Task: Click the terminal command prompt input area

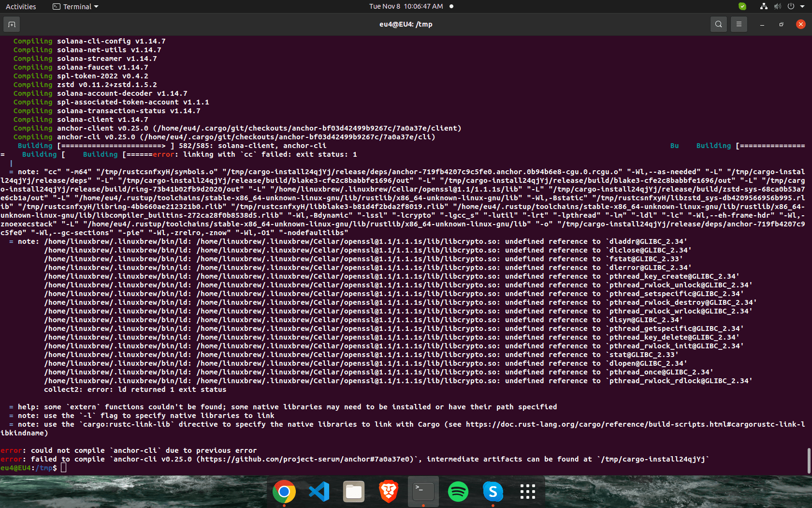Action: click(63, 468)
